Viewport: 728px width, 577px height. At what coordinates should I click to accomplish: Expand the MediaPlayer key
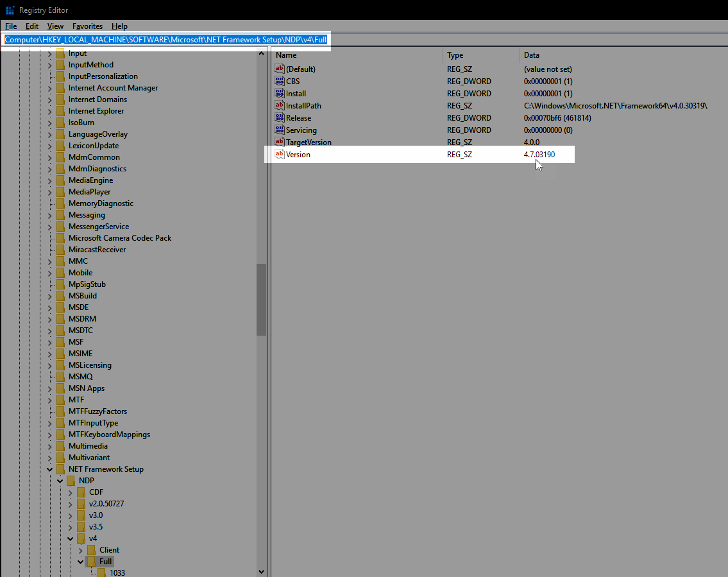tap(49, 193)
